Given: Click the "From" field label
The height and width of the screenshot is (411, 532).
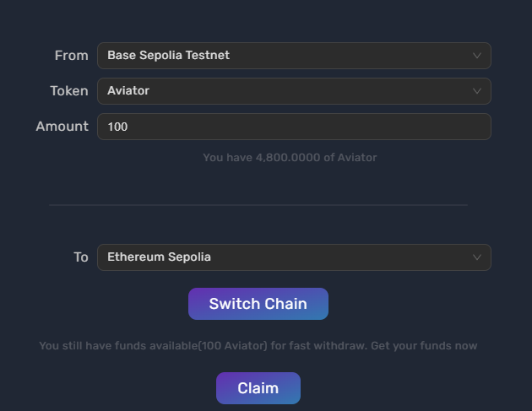Looking at the screenshot, I should pyautogui.click(x=71, y=56).
